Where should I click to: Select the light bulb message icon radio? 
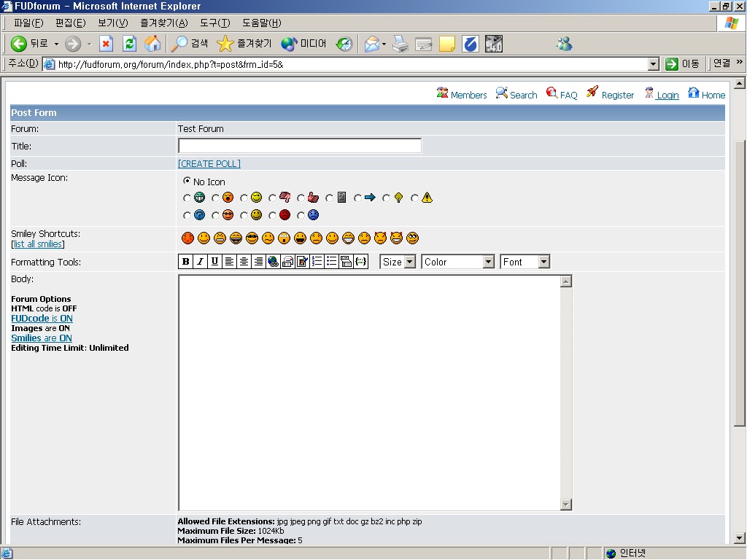387,198
